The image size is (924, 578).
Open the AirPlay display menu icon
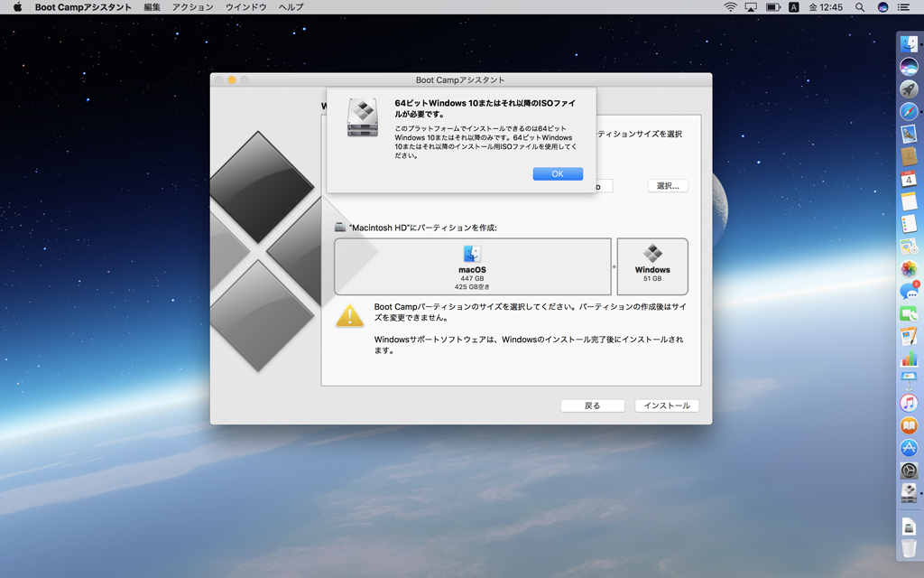751,7
